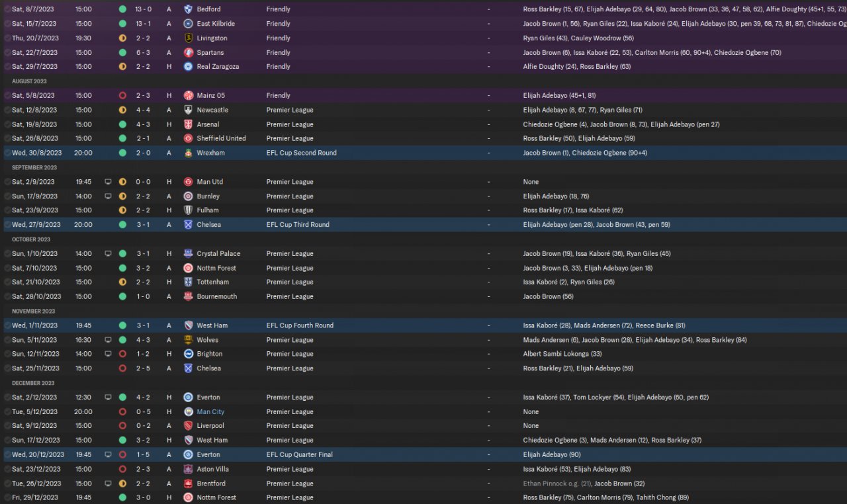Click the Brentford team name
The height and width of the screenshot is (504, 847).
[211, 483]
